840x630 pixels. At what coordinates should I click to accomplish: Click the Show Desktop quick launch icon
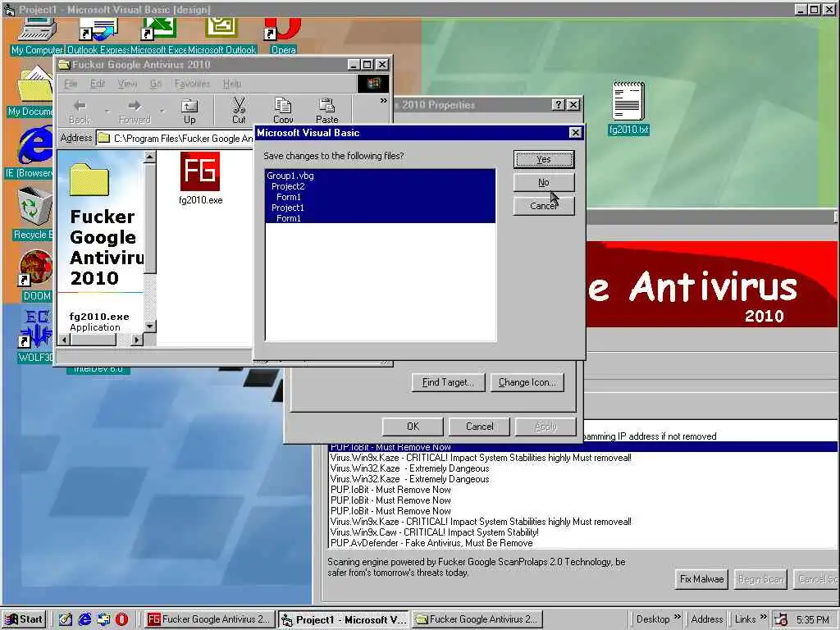click(66, 619)
